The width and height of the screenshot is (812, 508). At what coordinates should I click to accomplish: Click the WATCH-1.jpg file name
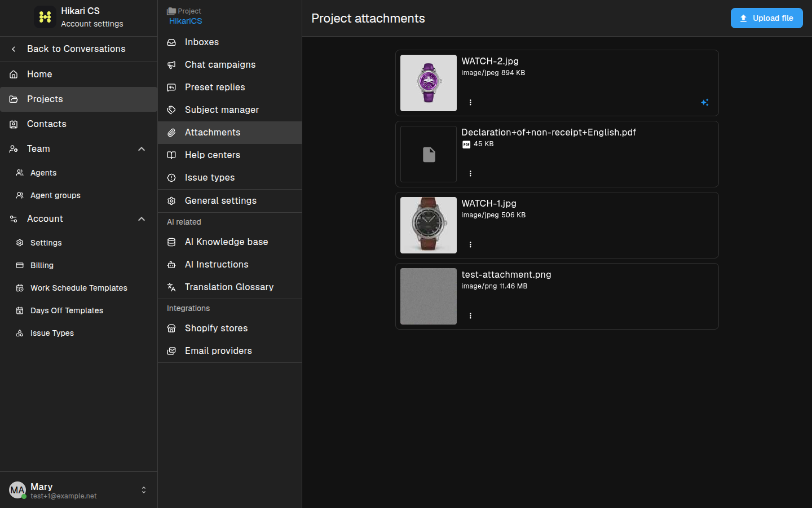[489, 203]
